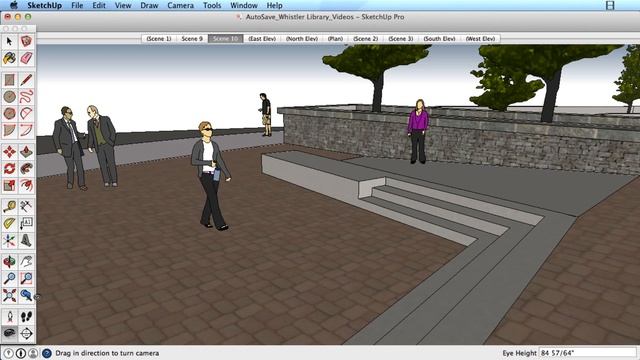Select the Section Plane tool
The image size is (640, 360).
coord(26,333)
